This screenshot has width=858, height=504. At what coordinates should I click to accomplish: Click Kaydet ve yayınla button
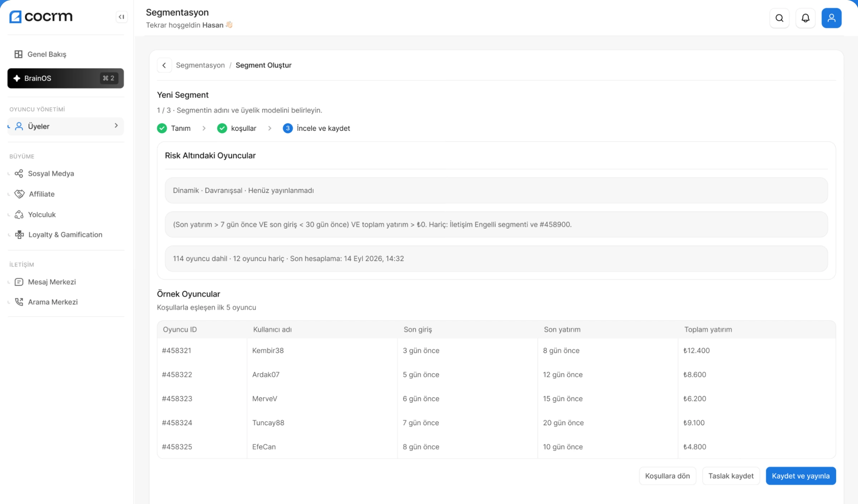coord(801,476)
